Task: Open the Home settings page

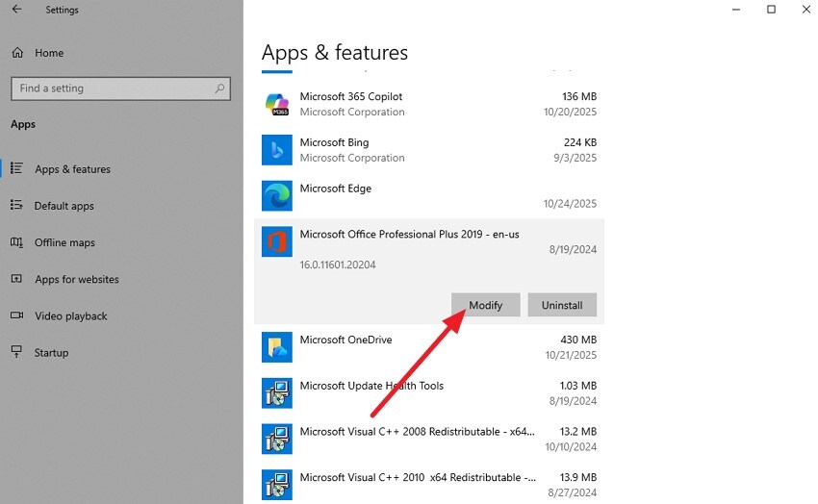Action: pyautogui.click(x=49, y=53)
